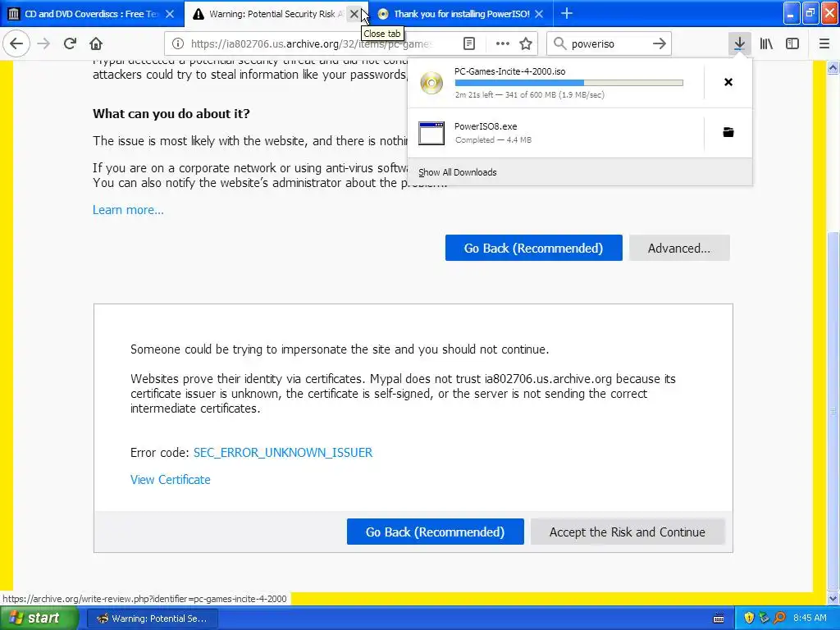Toggle reader view icon
Viewport: 840px width, 630px height.
click(x=468, y=43)
